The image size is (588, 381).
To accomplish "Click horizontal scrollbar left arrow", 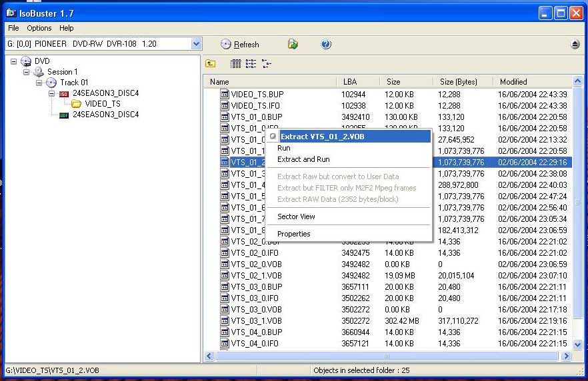I will (x=209, y=356).
